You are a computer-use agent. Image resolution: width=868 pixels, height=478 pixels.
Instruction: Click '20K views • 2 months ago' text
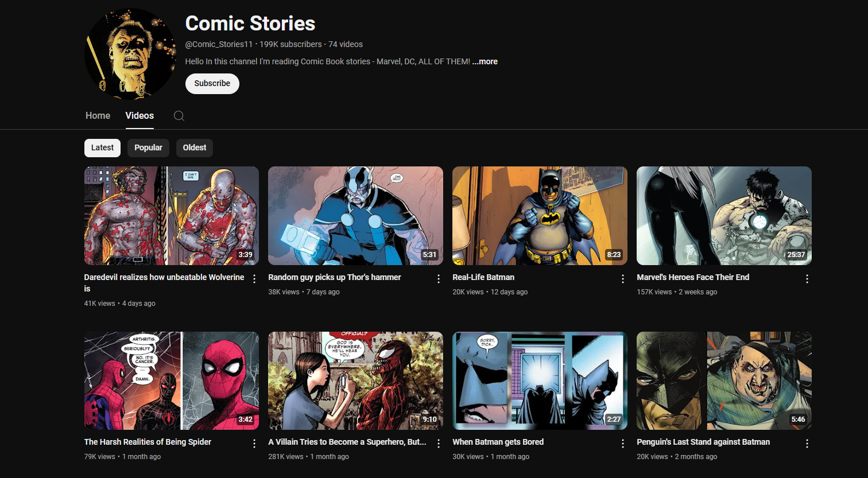click(x=677, y=457)
